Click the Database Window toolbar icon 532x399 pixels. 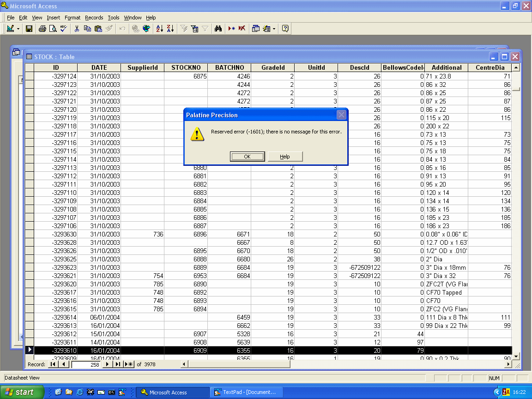pyautogui.click(x=256, y=29)
